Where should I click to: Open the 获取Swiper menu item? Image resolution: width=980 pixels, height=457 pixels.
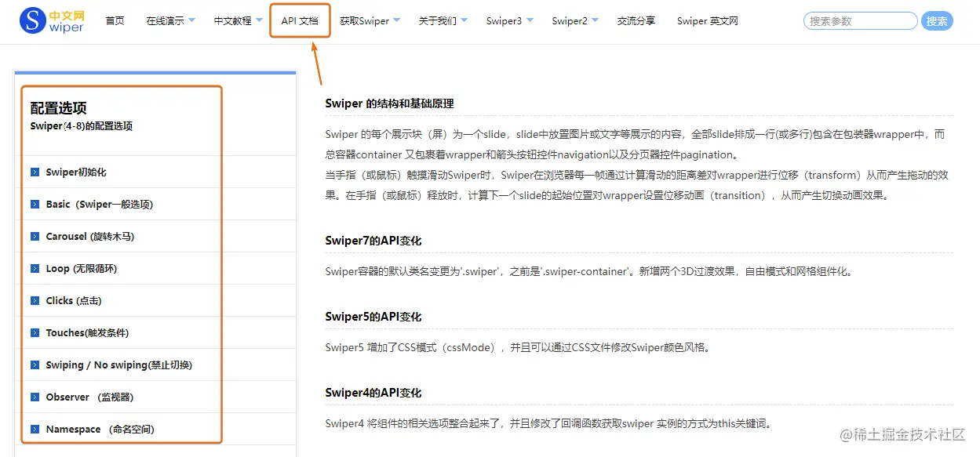coord(365,21)
